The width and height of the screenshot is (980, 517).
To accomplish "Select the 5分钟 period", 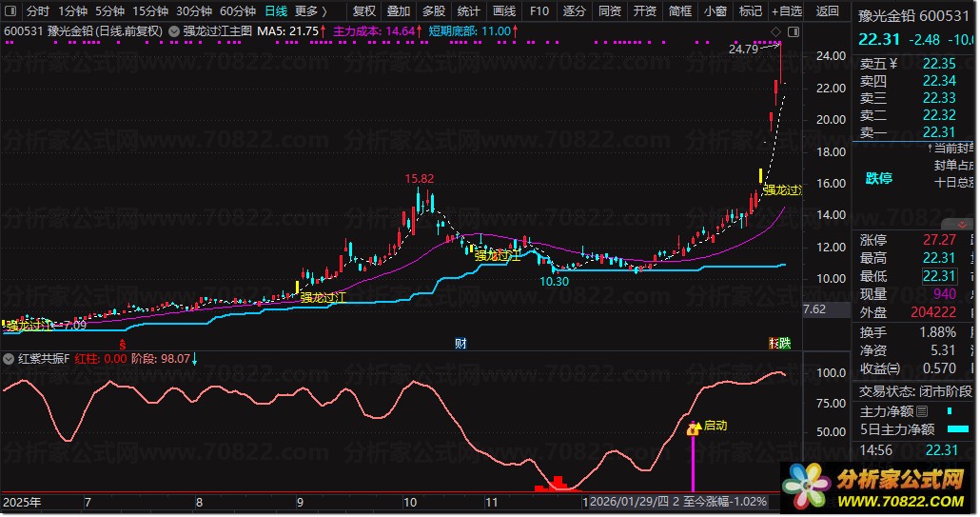I will click(109, 10).
